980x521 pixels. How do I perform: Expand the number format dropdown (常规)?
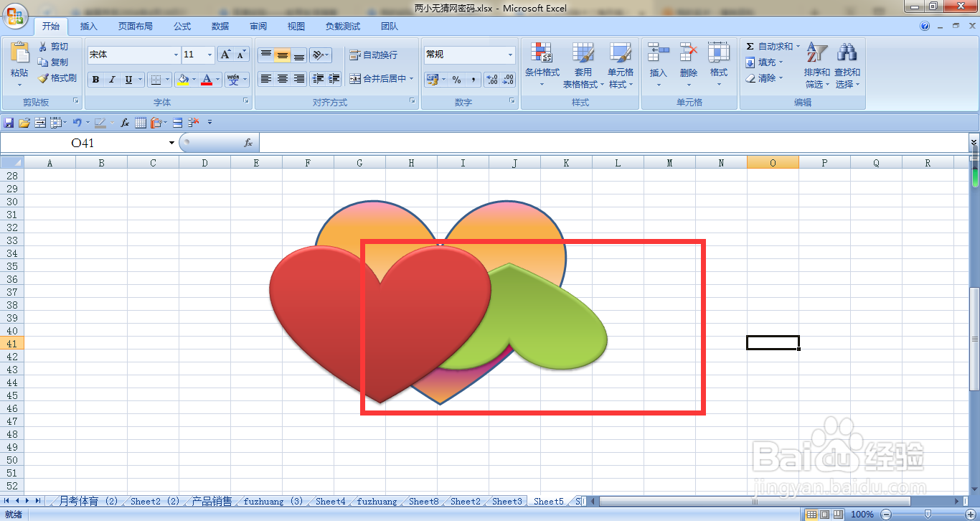tap(511, 55)
